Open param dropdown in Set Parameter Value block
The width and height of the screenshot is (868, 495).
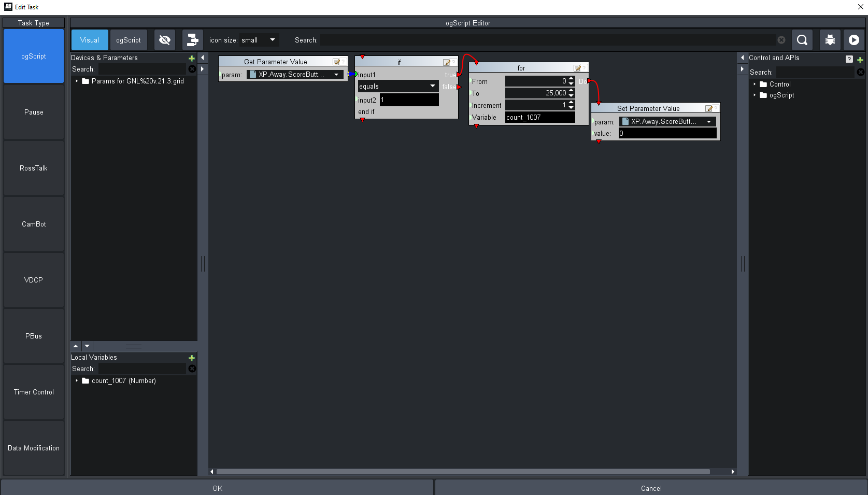coord(667,121)
